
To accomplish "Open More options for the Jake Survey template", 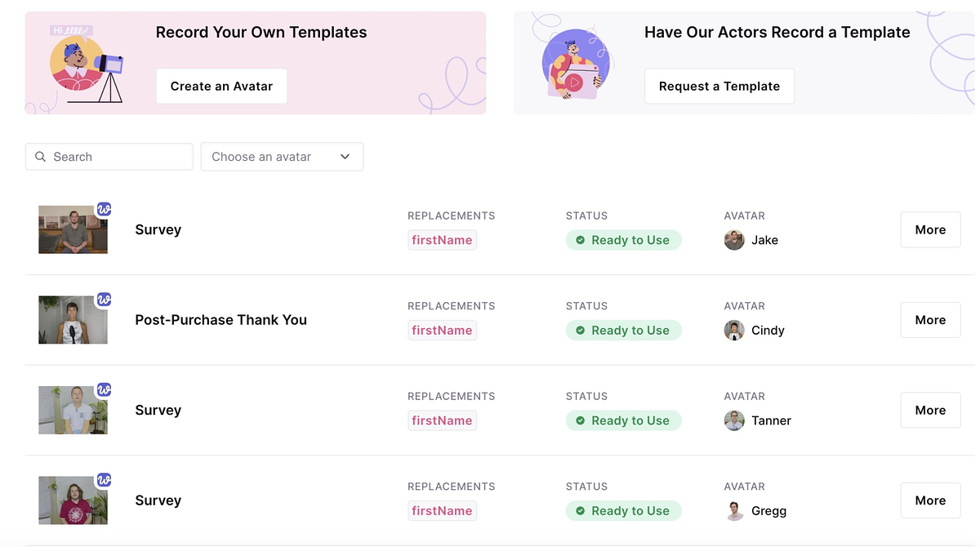I will pos(930,229).
